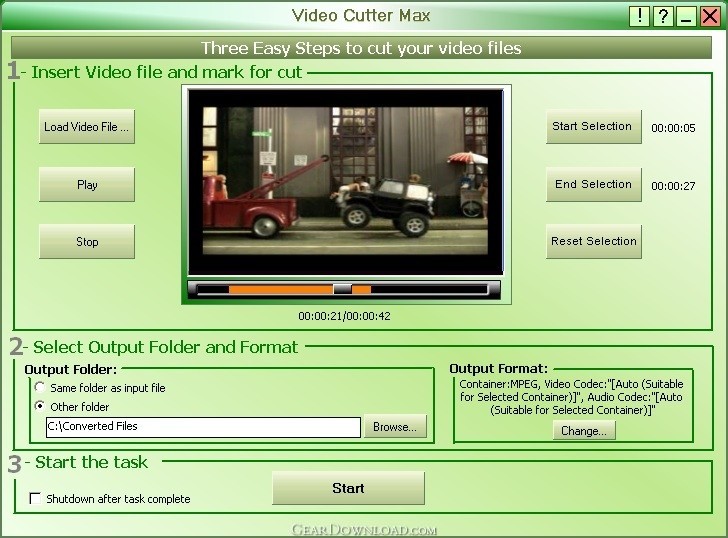Image resolution: width=728 pixels, height=538 pixels.
Task: Click the Container:MPEG output format description
Action: [572, 397]
